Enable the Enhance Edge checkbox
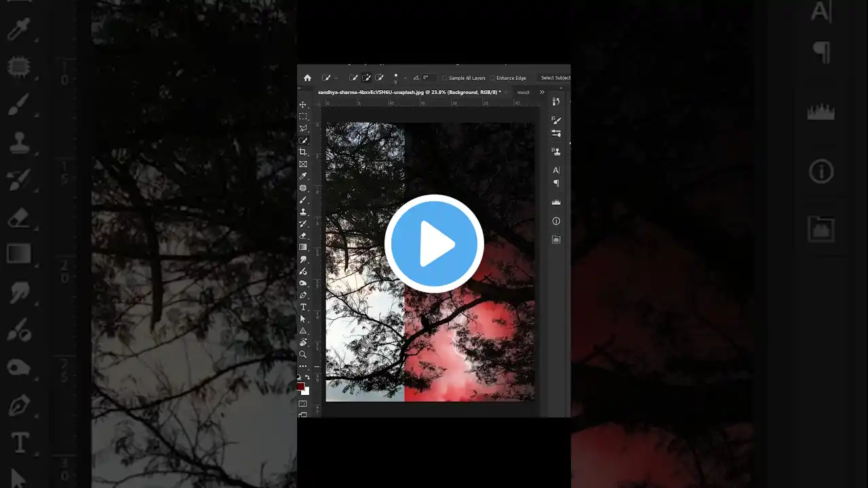The height and width of the screenshot is (488, 868). pos(492,78)
